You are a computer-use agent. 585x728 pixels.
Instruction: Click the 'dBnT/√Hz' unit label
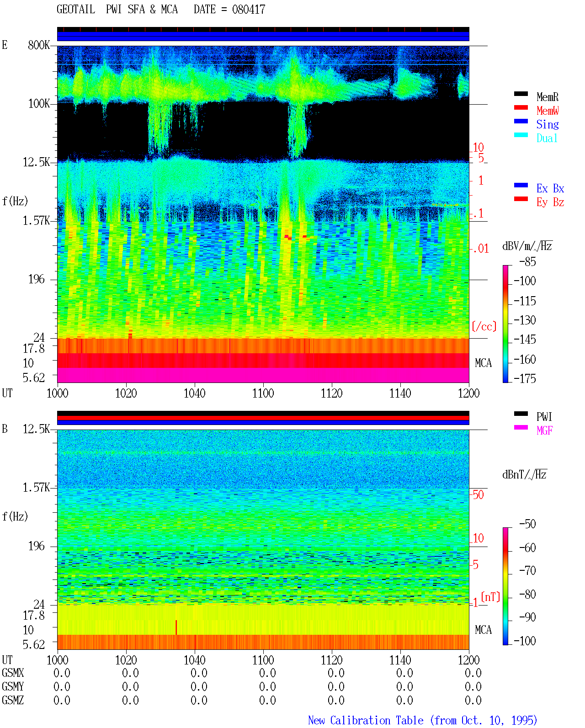525,474
